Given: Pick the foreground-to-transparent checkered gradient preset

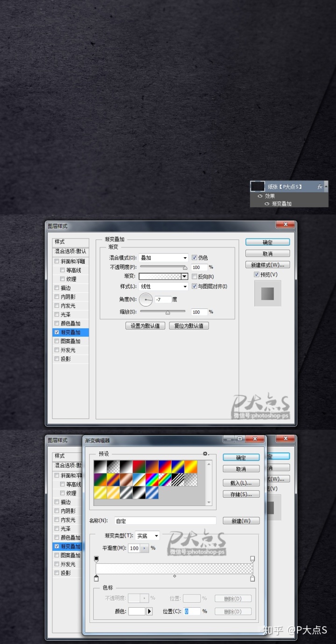Looking at the screenshot, I should pos(113,467).
